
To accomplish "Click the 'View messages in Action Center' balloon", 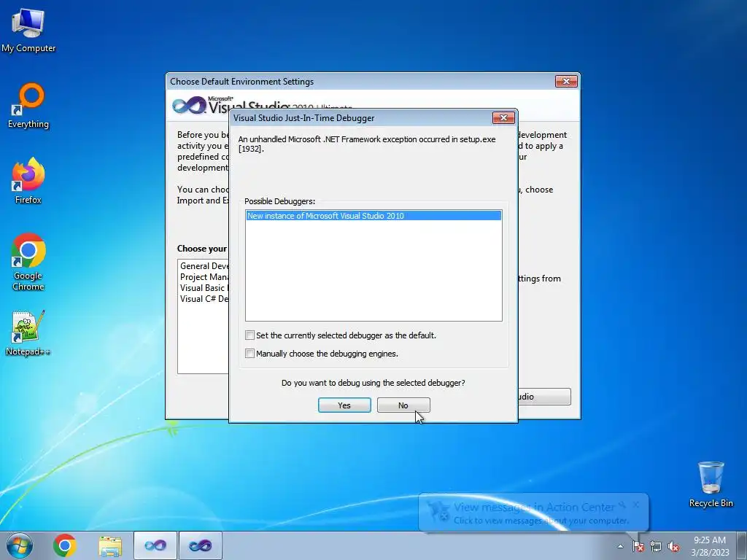I will [x=533, y=513].
